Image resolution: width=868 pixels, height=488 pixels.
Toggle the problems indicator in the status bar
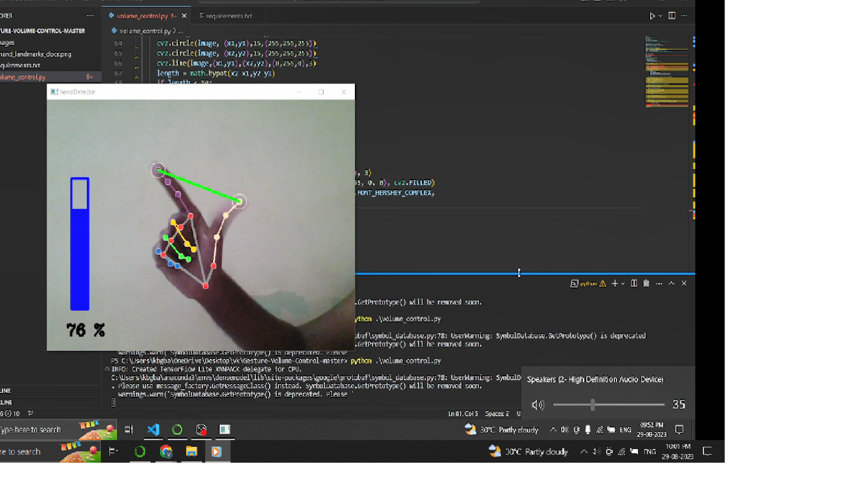coord(9,413)
